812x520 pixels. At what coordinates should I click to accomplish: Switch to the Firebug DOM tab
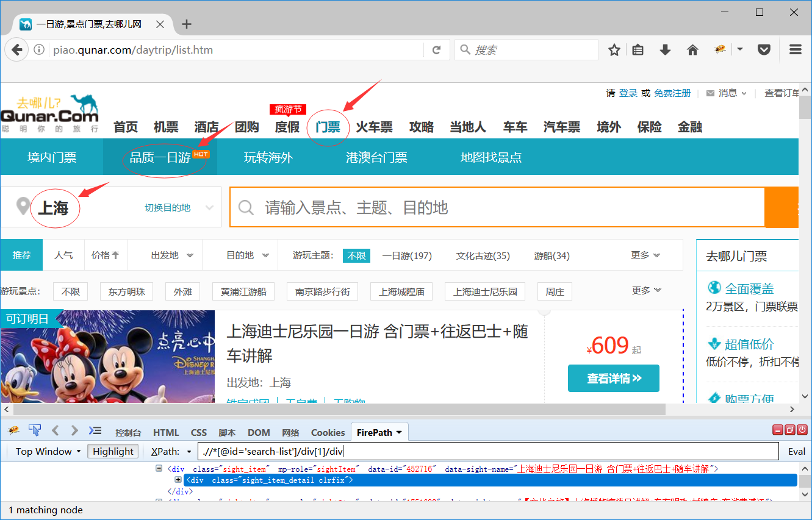point(259,432)
